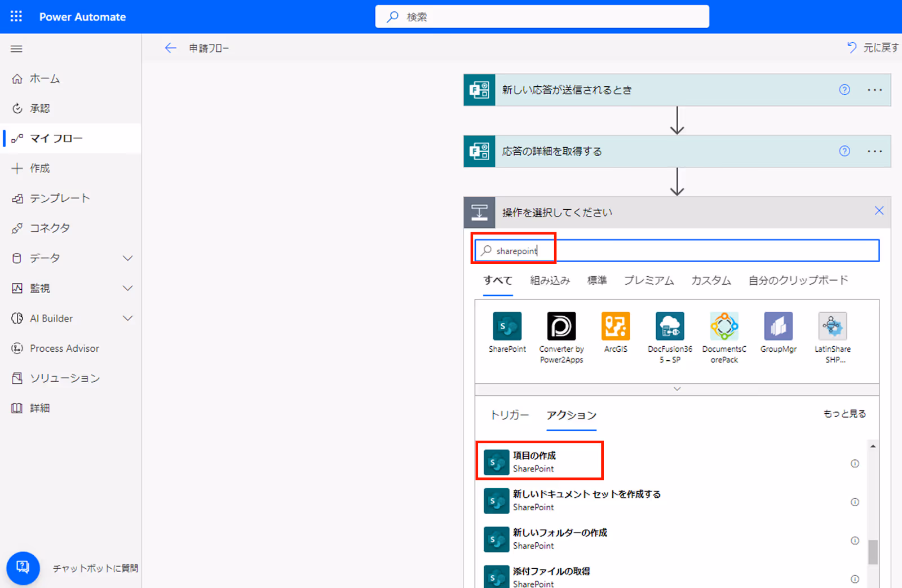Switch to the 標準 tab
902x588 pixels.
pyautogui.click(x=597, y=280)
